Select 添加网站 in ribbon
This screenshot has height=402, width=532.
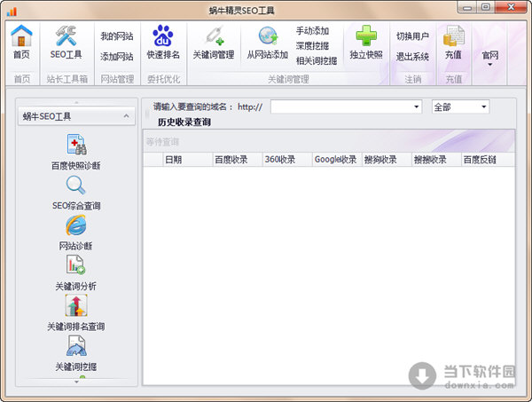tap(117, 57)
